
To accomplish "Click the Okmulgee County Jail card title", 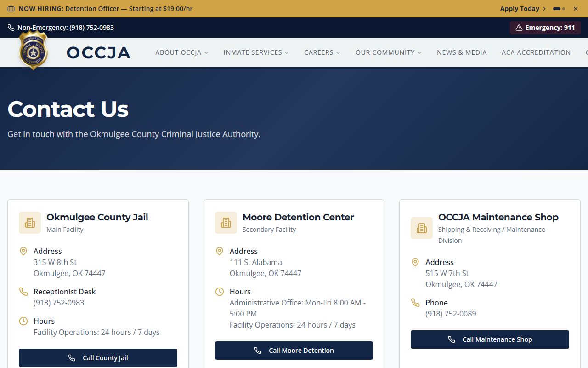I will click(x=97, y=217).
